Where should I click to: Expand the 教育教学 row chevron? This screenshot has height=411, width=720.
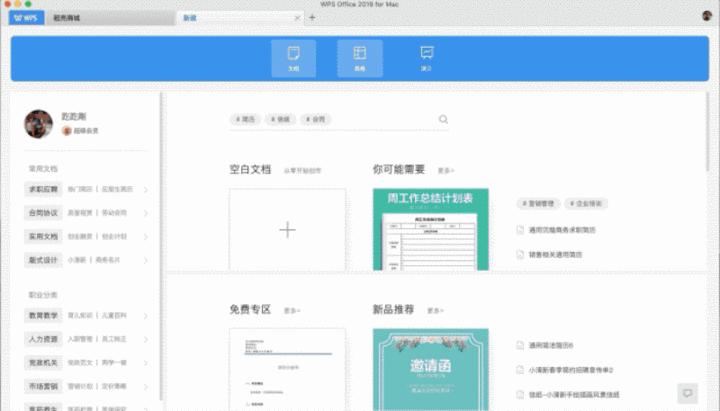coord(146,316)
